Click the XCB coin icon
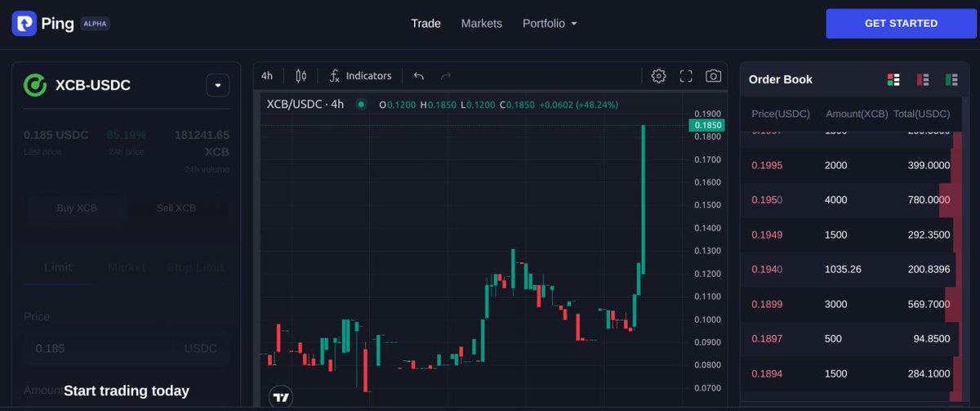Viewport: 980px width, 411px height. tap(35, 85)
